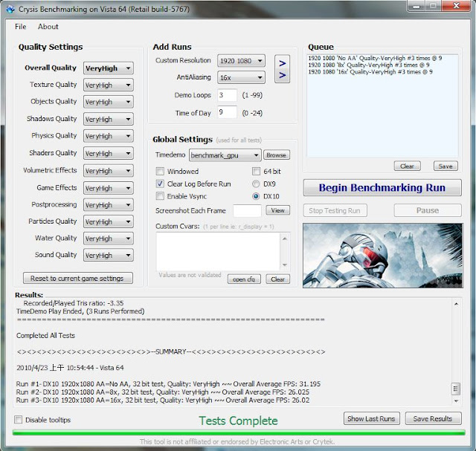Screen dimensions: 476x451
Task: Open the Water Quality dropdown
Action: pyautogui.click(x=109, y=239)
